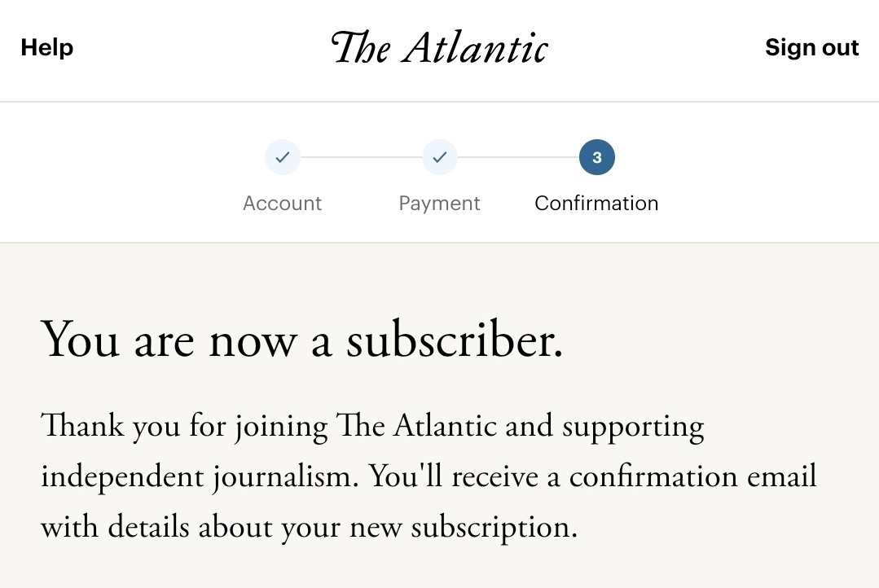The width and height of the screenshot is (879, 588).
Task: Click The Atlantic logo in header
Action: 440,47
